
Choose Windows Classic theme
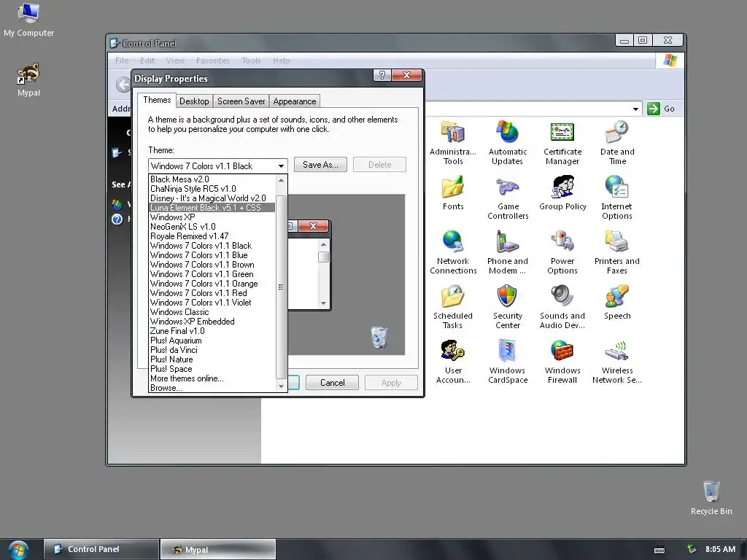coord(212,312)
